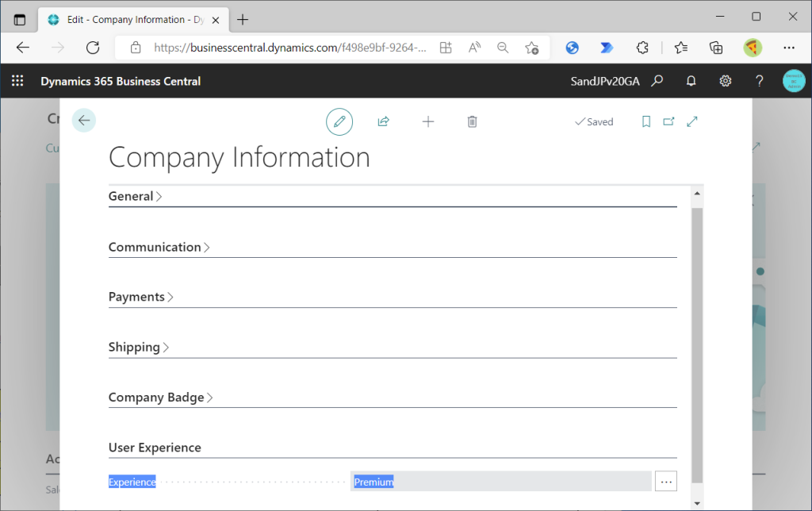Viewport: 812px width, 511px height.
Task: Click the Experience field label
Action: click(132, 482)
